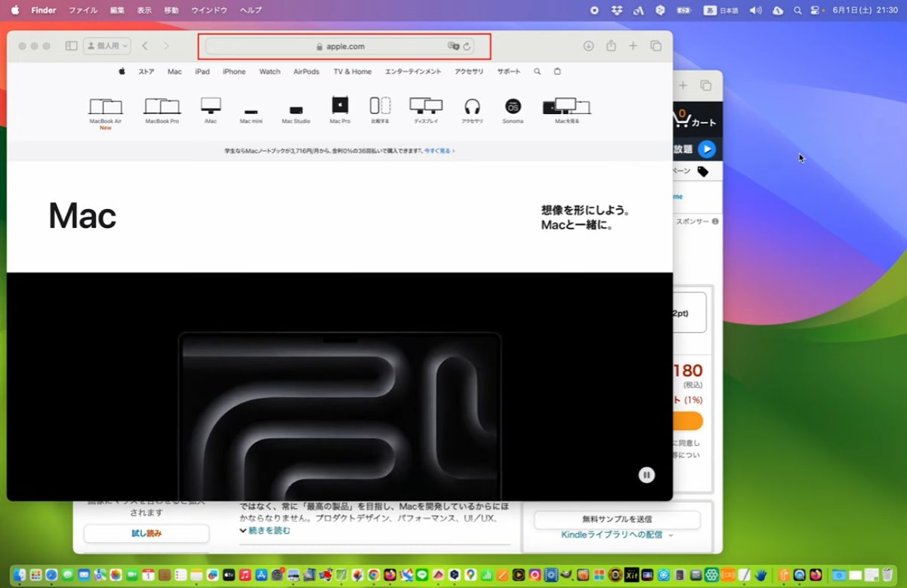
Task: Expand 続きを読む in Amazon description
Action: coord(265,531)
